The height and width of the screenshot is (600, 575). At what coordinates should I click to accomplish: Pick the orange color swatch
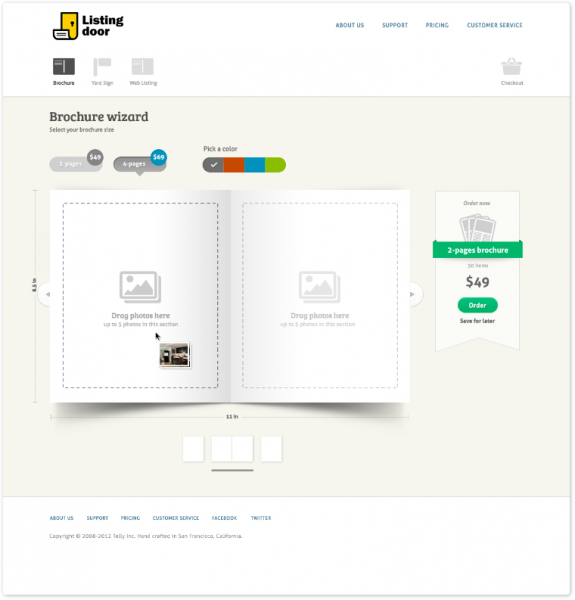pyautogui.click(x=234, y=165)
